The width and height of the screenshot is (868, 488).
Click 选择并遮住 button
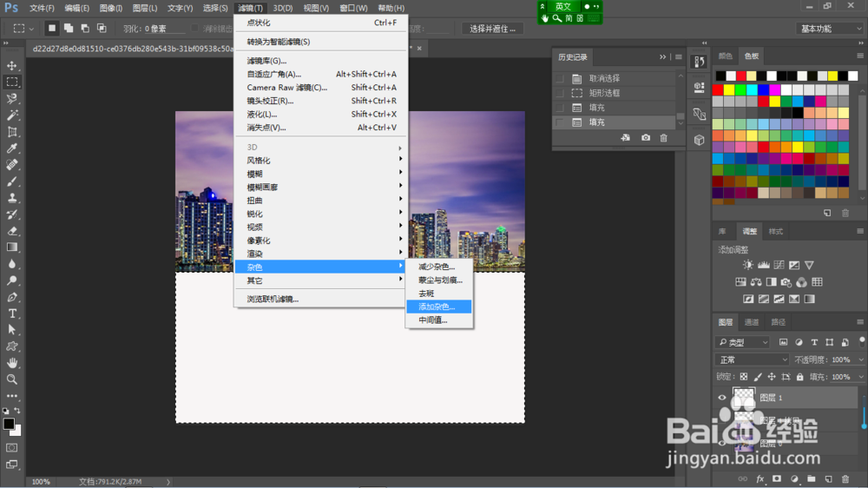pyautogui.click(x=492, y=29)
